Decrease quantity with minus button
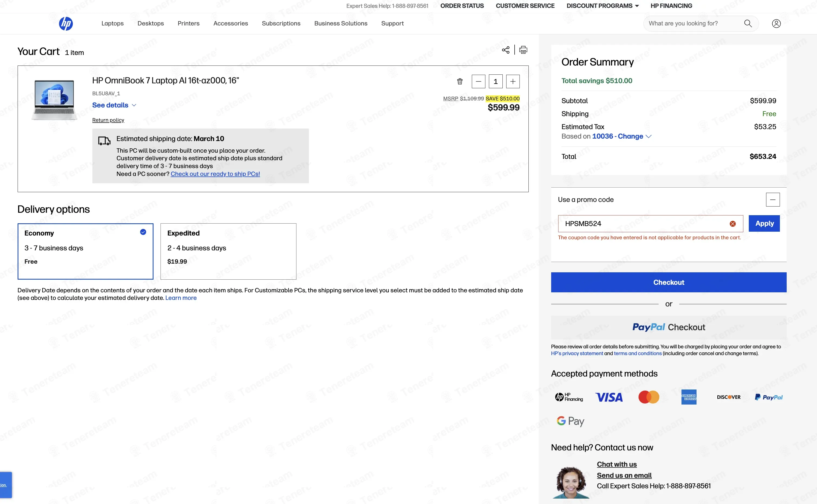The height and width of the screenshot is (504, 817). coord(478,81)
